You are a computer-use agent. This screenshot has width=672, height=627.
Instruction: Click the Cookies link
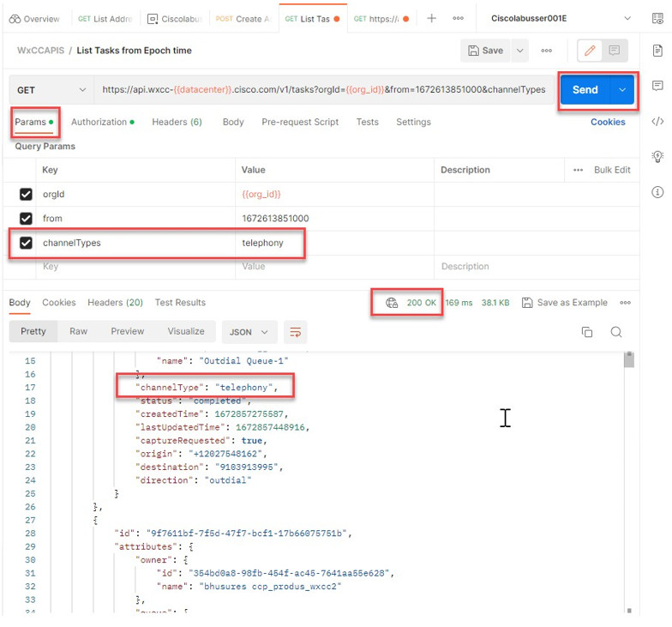[608, 122]
